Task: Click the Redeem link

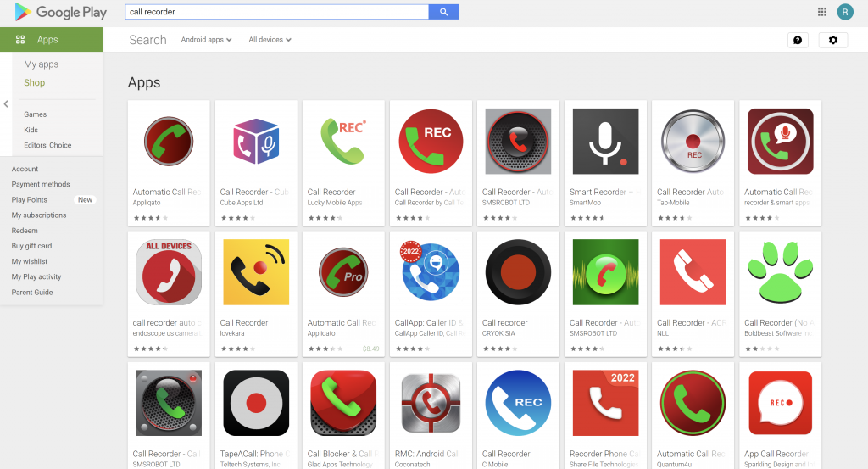Action: 25,231
